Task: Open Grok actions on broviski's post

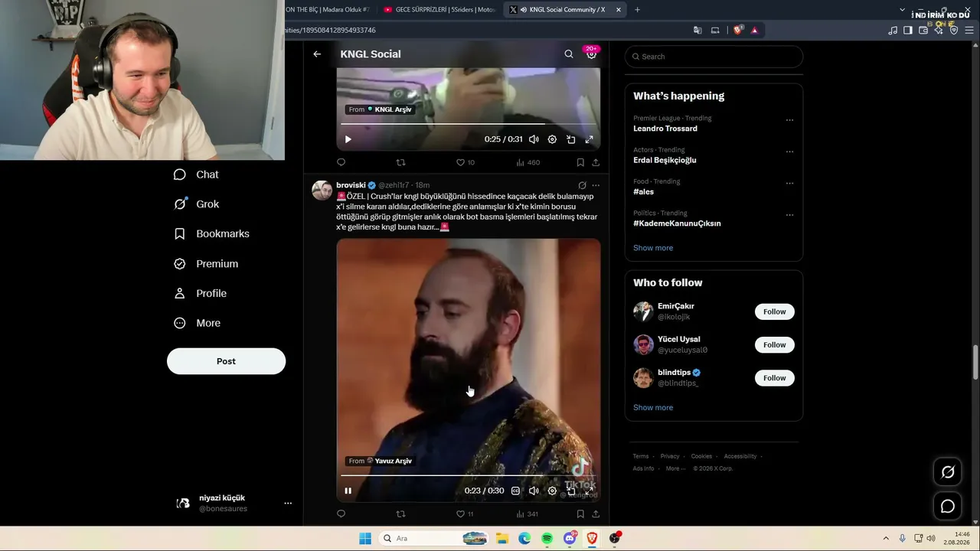Action: pos(582,185)
